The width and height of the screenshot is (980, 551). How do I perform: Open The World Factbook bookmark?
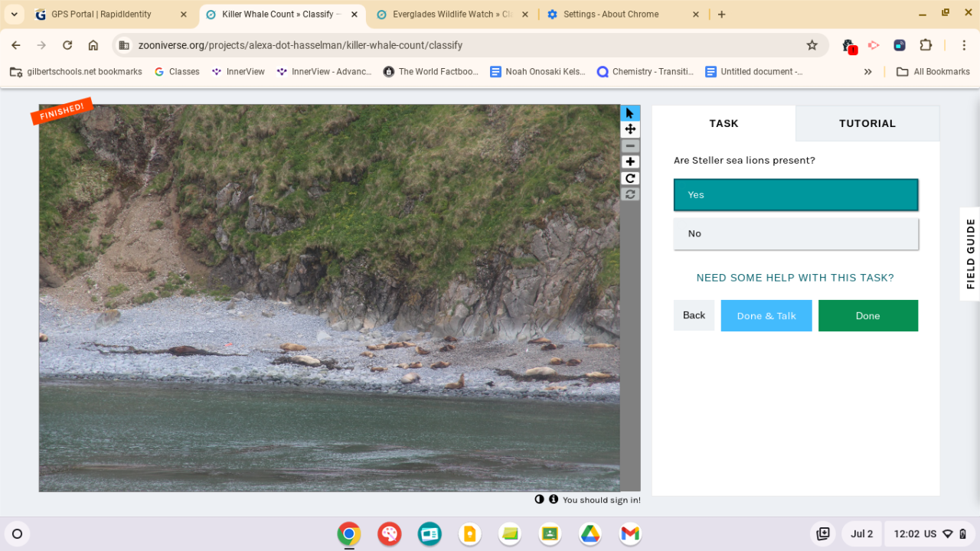coord(431,71)
